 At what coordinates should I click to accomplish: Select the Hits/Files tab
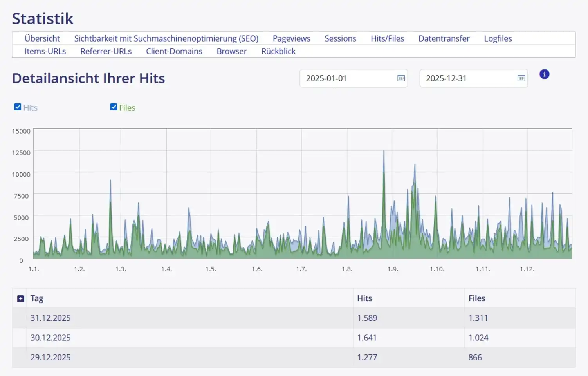387,38
